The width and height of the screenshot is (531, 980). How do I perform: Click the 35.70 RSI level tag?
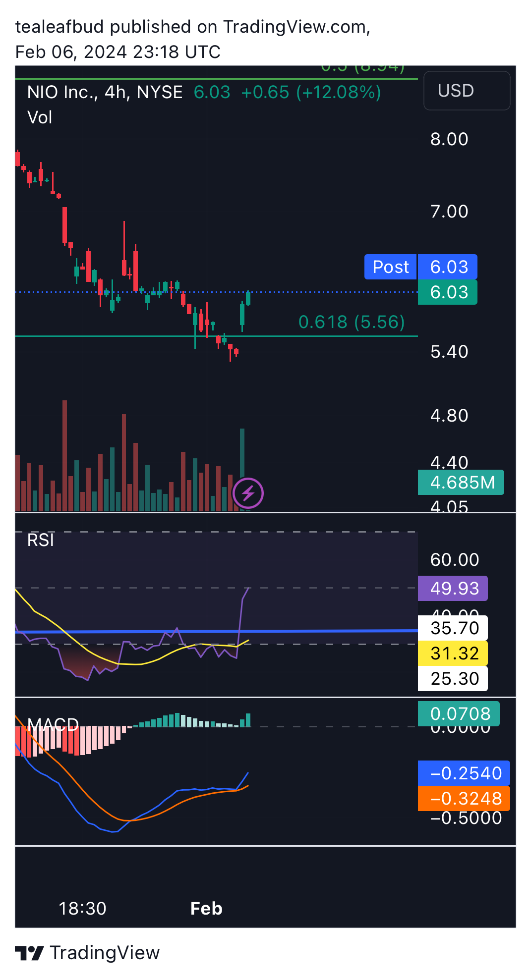pyautogui.click(x=453, y=628)
